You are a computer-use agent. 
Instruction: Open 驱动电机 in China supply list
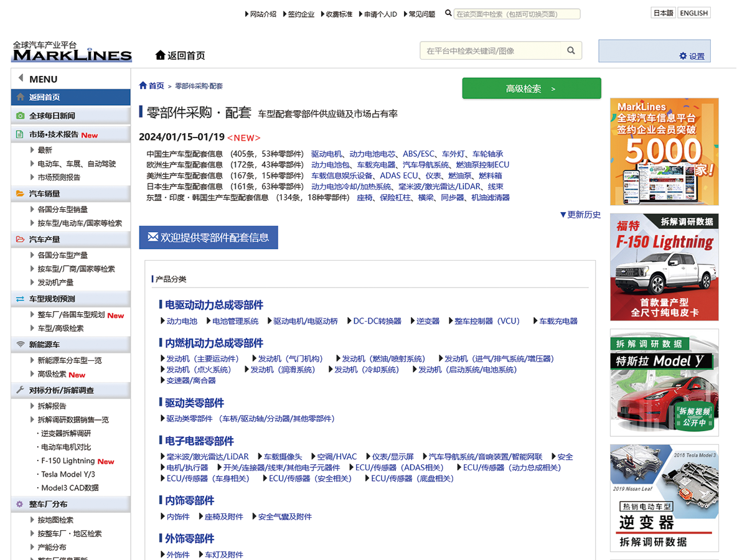coord(327,154)
